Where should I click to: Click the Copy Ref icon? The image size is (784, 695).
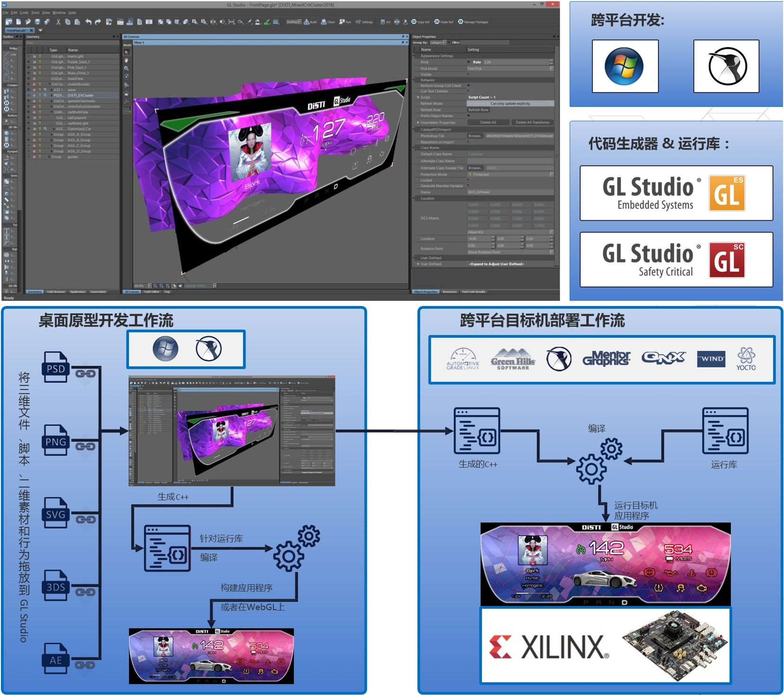point(420,22)
